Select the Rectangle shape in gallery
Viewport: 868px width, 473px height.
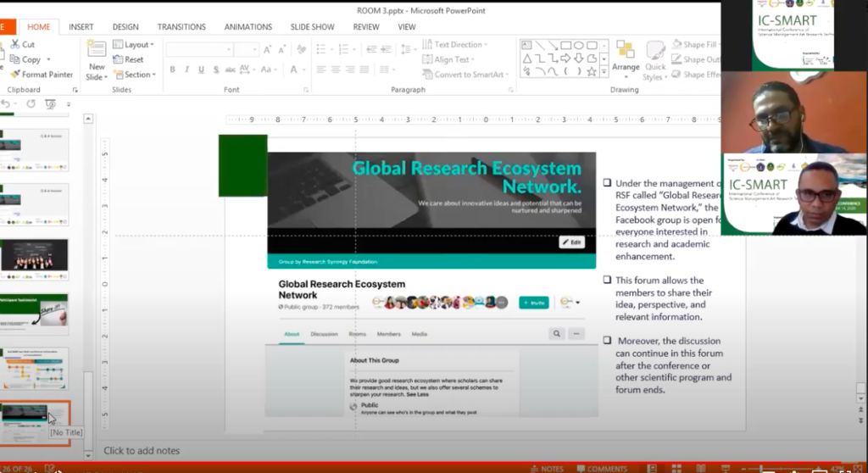point(565,45)
